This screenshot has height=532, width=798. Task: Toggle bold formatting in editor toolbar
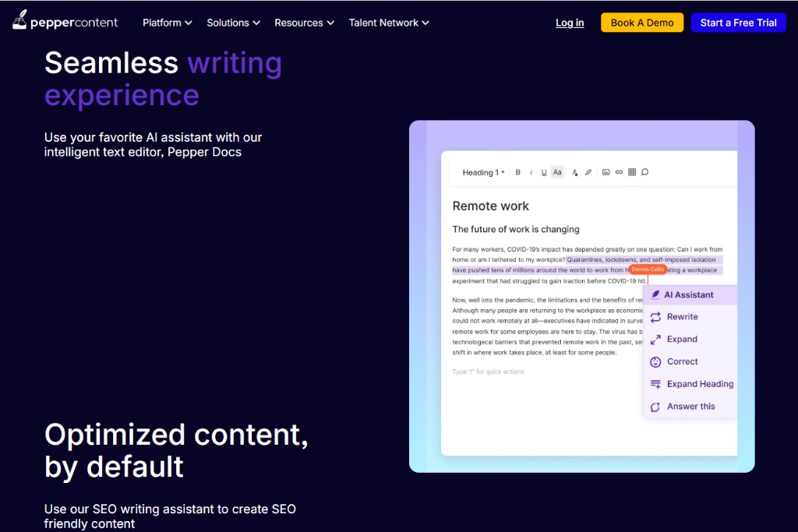pyautogui.click(x=518, y=172)
